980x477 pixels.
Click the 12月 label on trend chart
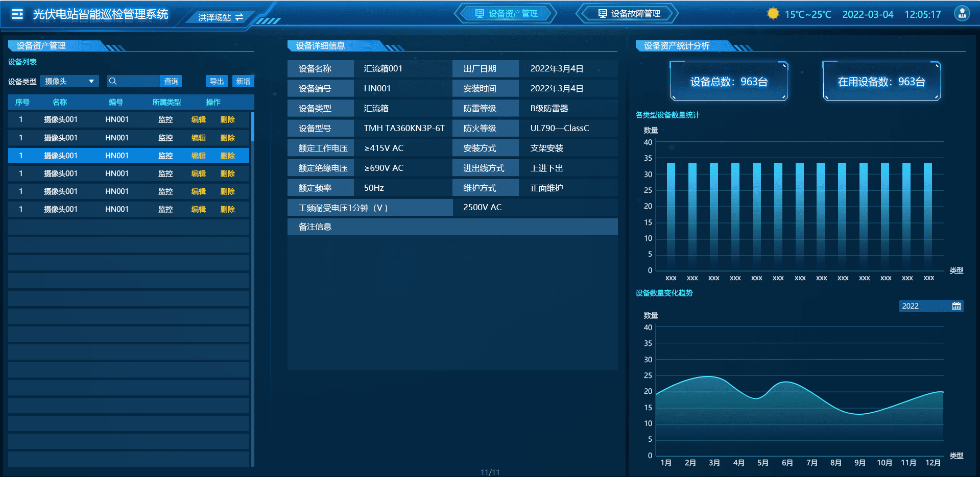(933, 463)
